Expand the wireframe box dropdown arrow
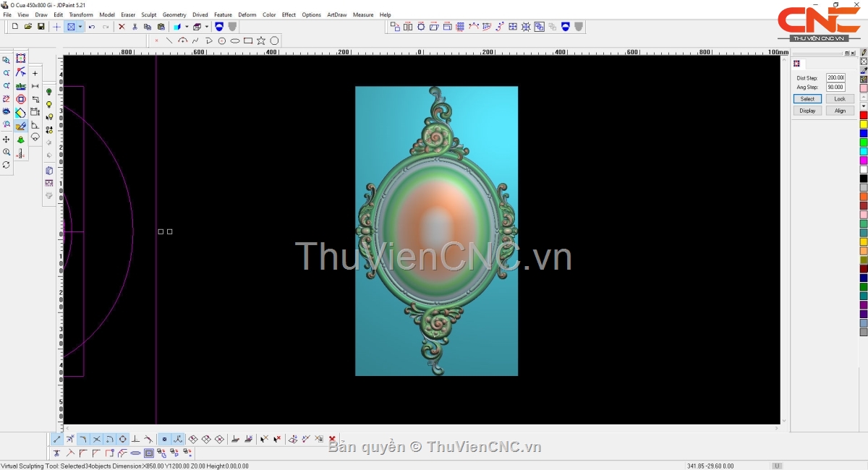Viewport: 868px width, 470px height. pyautogui.click(x=207, y=27)
